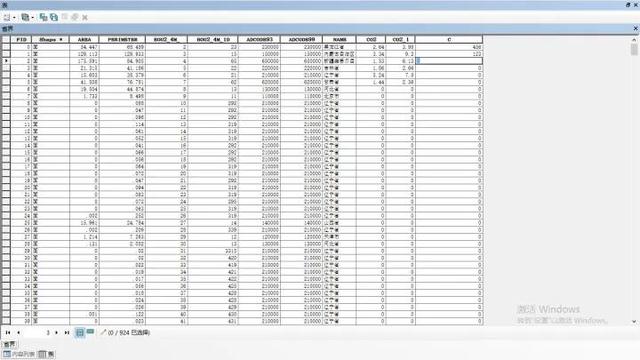Select row selector box for PID 0
The image size is (640, 360).
coord(6,47)
